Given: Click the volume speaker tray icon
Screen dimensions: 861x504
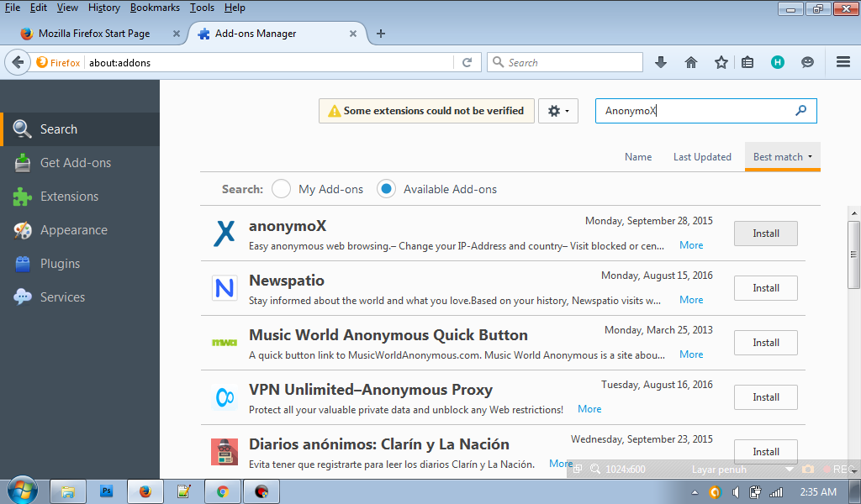Looking at the screenshot, I should coord(735,492).
